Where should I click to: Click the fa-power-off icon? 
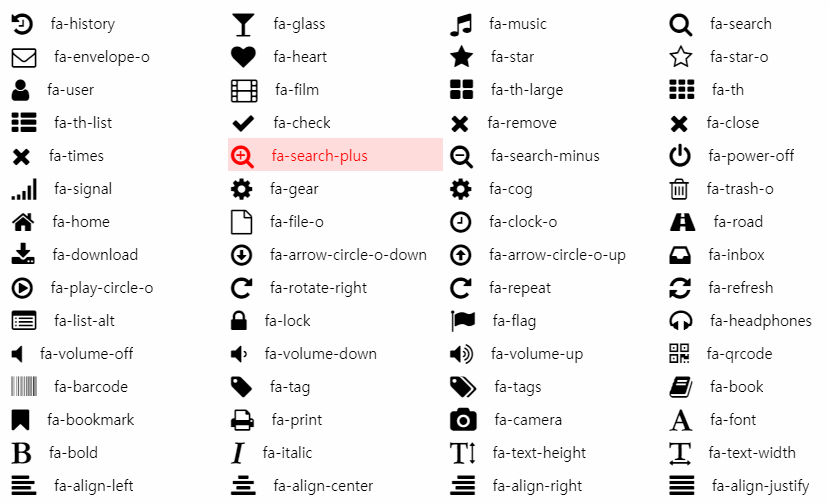680,156
